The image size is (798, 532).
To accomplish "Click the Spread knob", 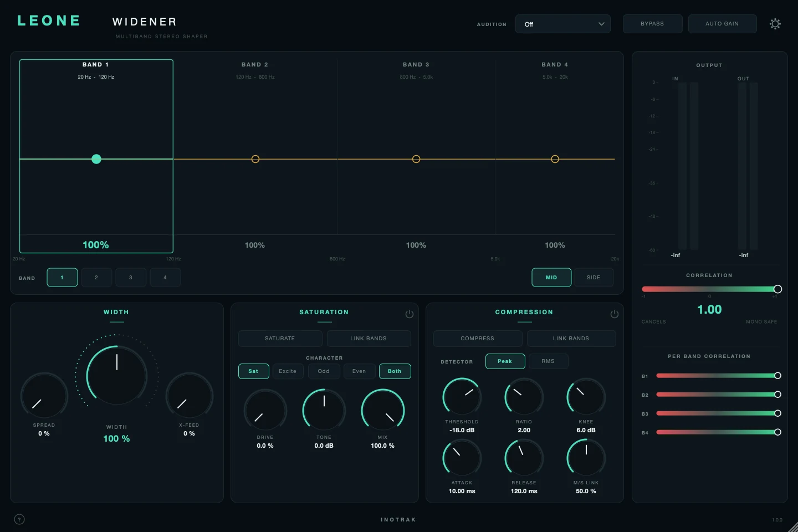I will [44, 396].
